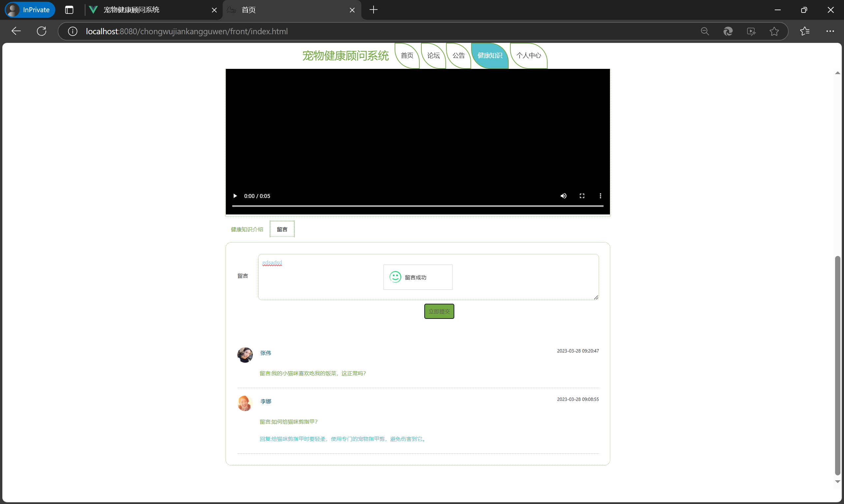Image resolution: width=844 pixels, height=504 pixels.
Task: Go to 个人中心 page
Action: click(x=528, y=55)
